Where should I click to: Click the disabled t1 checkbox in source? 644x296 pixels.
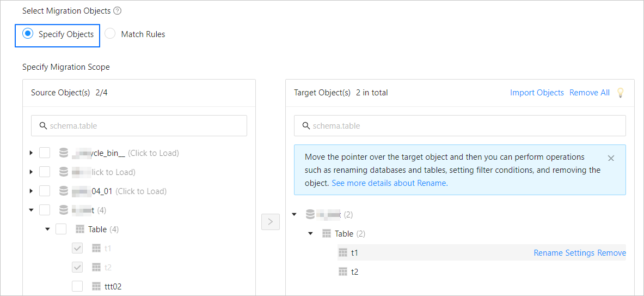(77, 248)
